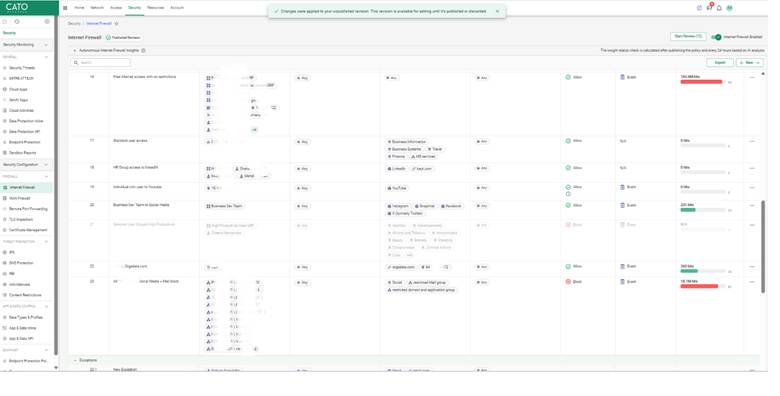The width and height of the screenshot is (780, 396).
Task: Click the green hits bar in row 20
Action: click(x=688, y=210)
